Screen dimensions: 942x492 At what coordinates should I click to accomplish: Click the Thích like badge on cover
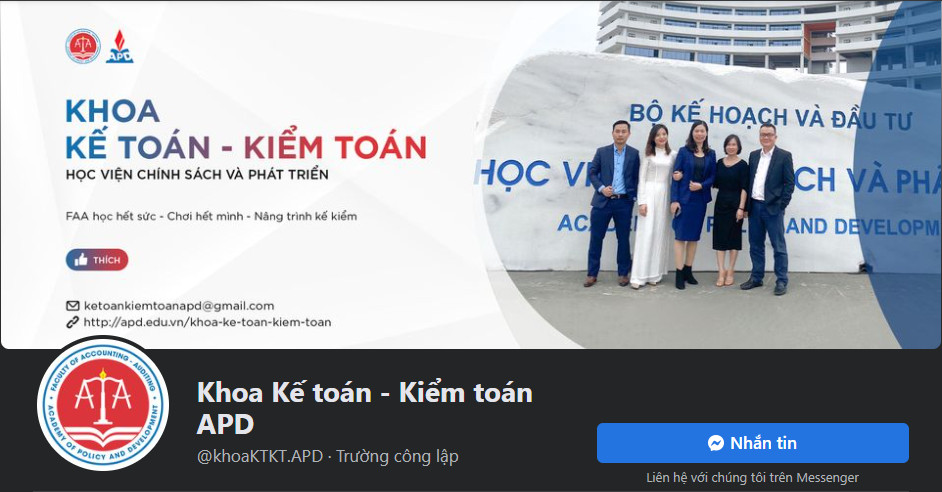point(97,260)
